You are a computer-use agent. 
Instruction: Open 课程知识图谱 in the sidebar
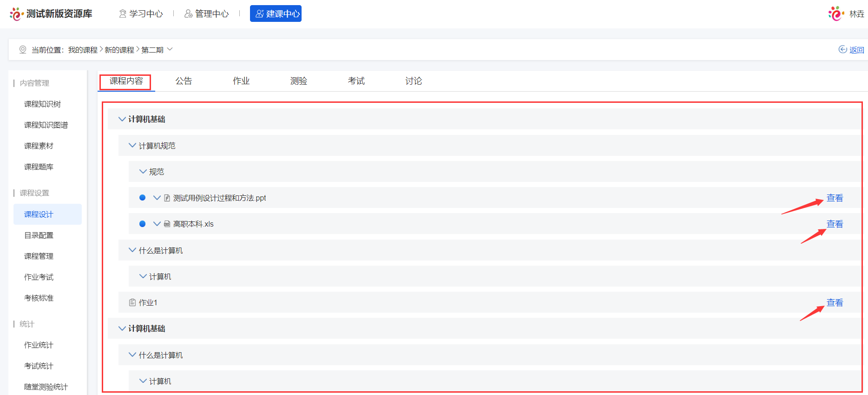46,125
